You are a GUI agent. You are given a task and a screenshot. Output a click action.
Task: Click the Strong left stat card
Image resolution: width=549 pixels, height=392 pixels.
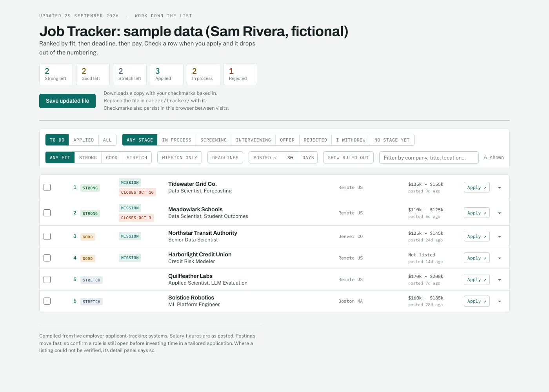click(x=56, y=74)
